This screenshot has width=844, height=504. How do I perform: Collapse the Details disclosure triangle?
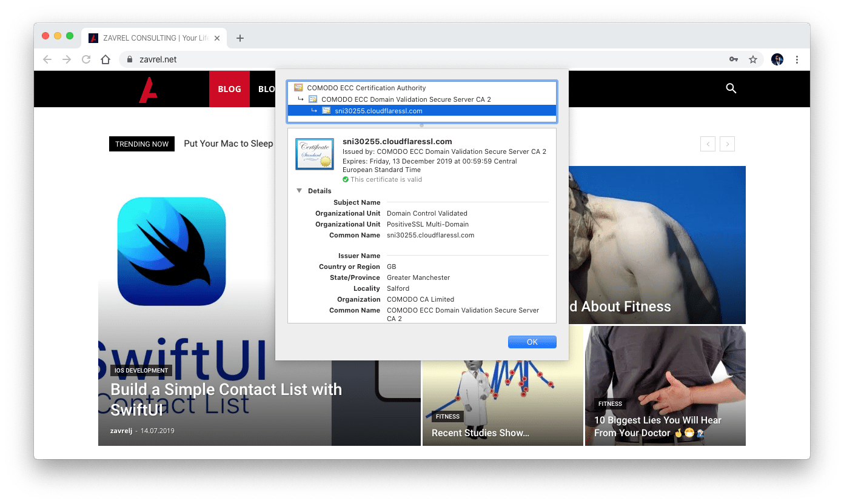pyautogui.click(x=299, y=191)
